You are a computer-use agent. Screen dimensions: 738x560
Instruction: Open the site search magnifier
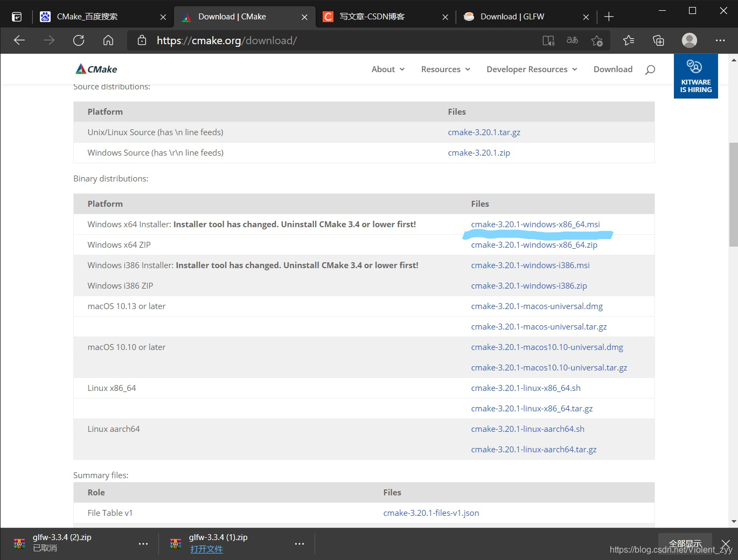point(650,69)
